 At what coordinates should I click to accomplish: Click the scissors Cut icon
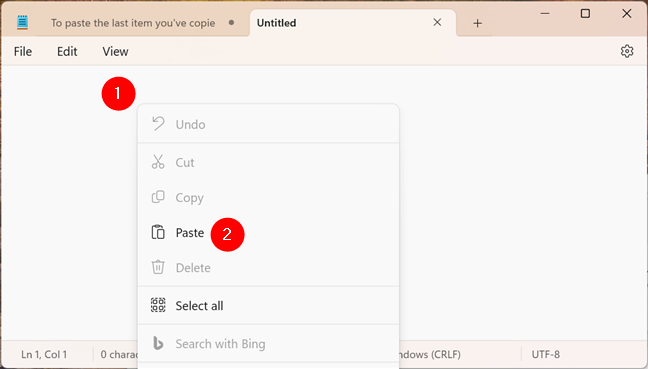coord(158,162)
